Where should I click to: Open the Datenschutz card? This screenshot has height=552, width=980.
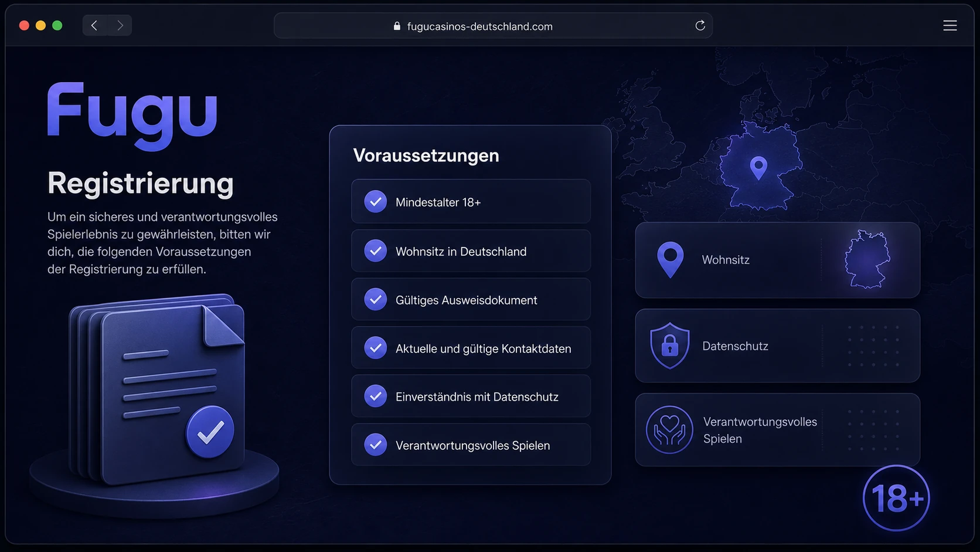pyautogui.click(x=777, y=346)
